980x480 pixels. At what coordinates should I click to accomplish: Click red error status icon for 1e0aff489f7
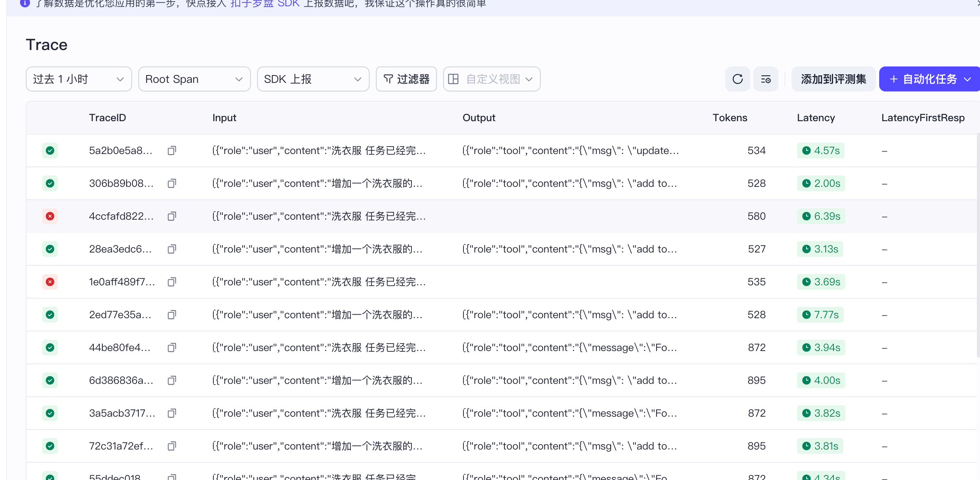tap(50, 282)
